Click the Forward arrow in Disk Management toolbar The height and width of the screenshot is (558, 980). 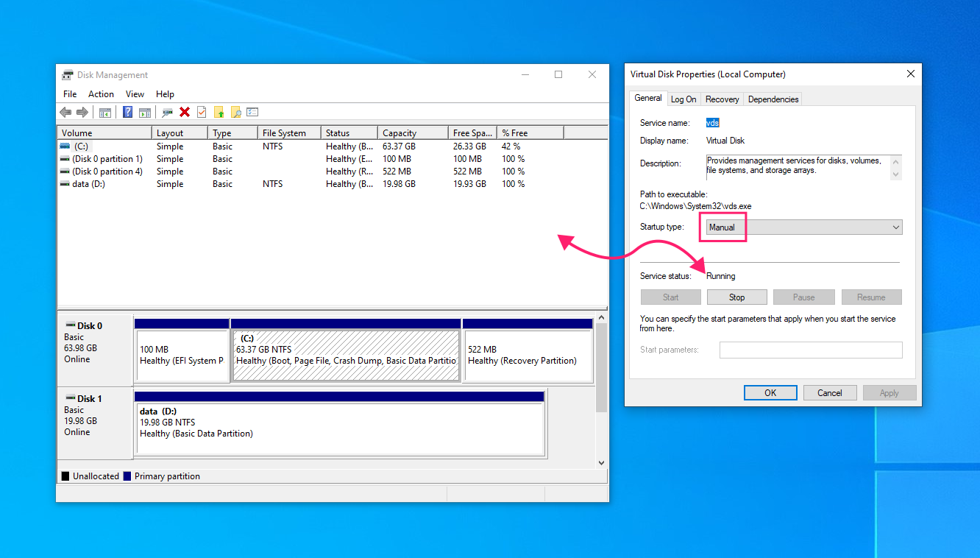(82, 112)
